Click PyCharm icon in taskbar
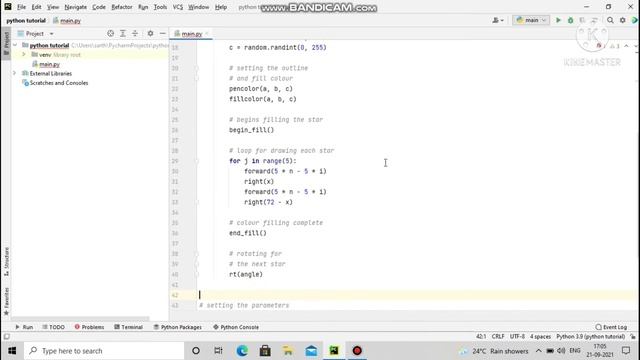Image resolution: width=640 pixels, height=360 pixels. click(x=334, y=351)
